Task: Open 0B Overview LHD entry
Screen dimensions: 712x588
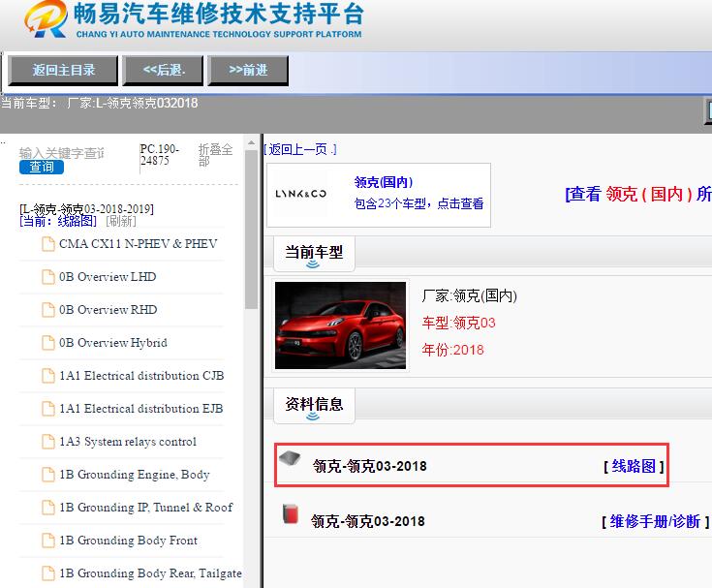Action: [x=108, y=277]
